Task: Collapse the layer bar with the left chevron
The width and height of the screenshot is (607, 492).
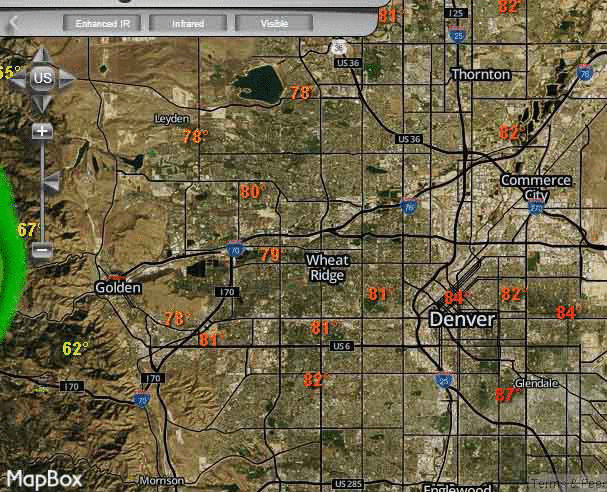Action: click(x=14, y=21)
